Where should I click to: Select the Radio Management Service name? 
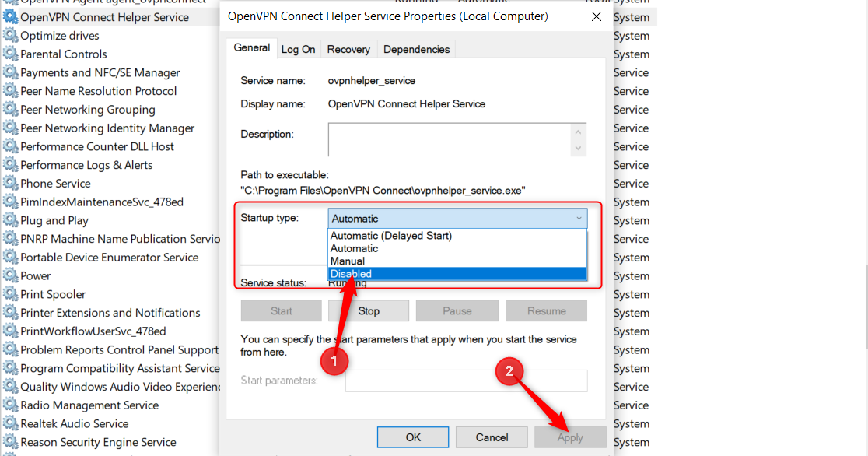[89, 405]
